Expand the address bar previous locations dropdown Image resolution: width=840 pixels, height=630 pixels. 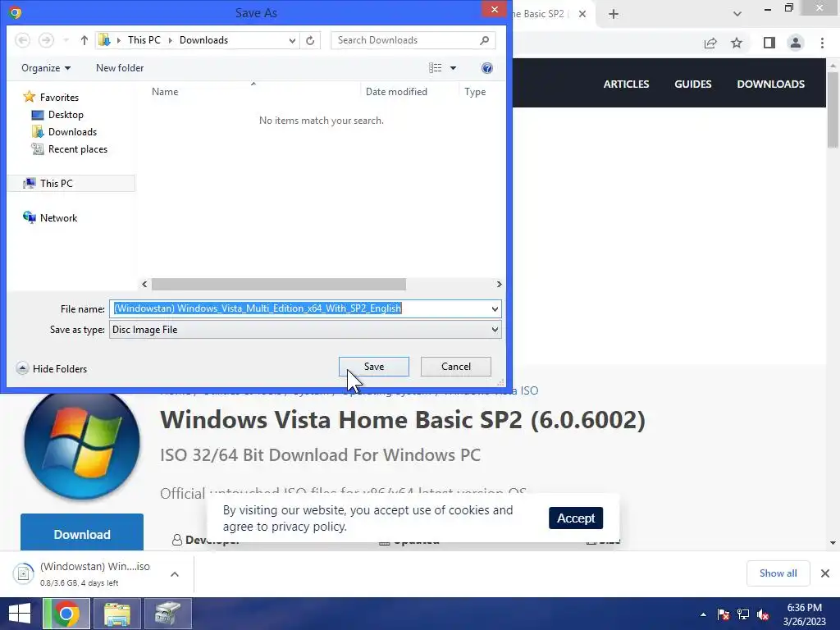coord(292,40)
